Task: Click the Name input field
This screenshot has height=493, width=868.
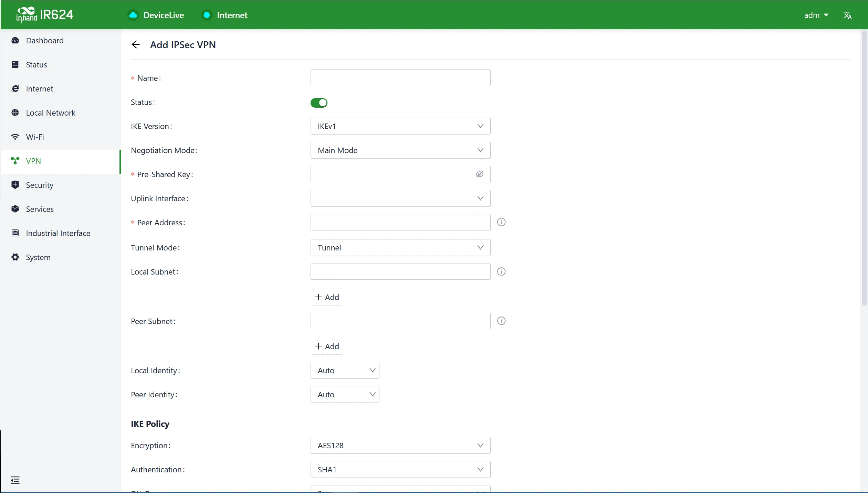Action: click(x=400, y=78)
